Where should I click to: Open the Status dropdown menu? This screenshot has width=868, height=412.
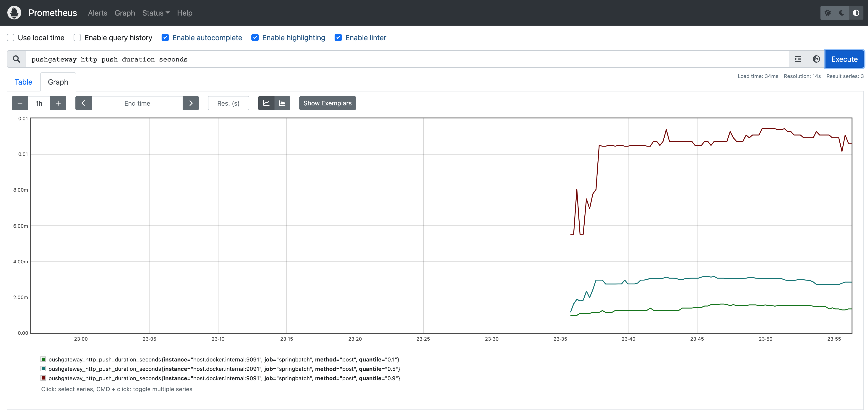pos(156,13)
